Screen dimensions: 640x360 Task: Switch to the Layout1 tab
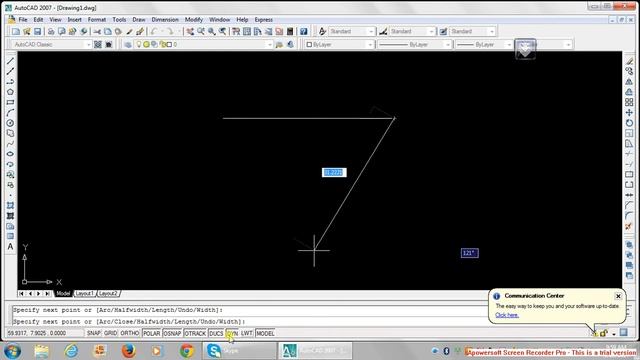pyautogui.click(x=85, y=293)
